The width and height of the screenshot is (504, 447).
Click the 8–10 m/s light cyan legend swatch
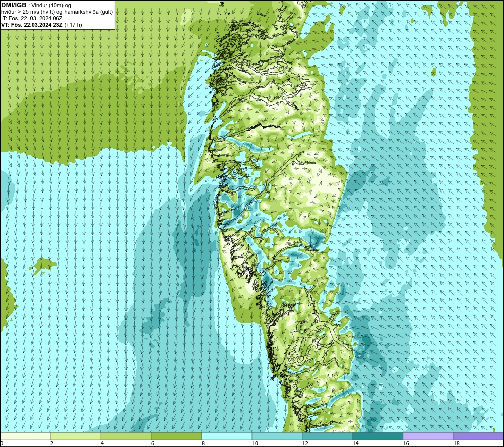[x=227, y=436]
